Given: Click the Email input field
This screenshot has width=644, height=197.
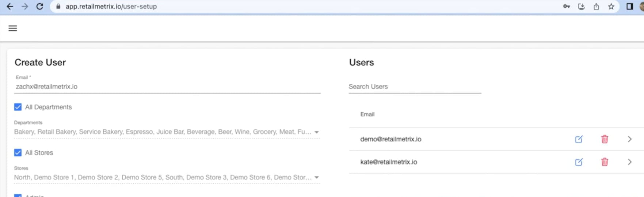Looking at the screenshot, I should tap(167, 87).
